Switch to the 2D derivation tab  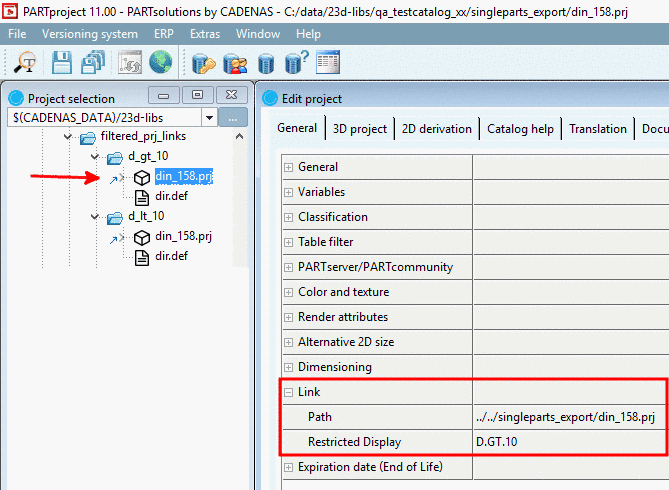[436, 128]
